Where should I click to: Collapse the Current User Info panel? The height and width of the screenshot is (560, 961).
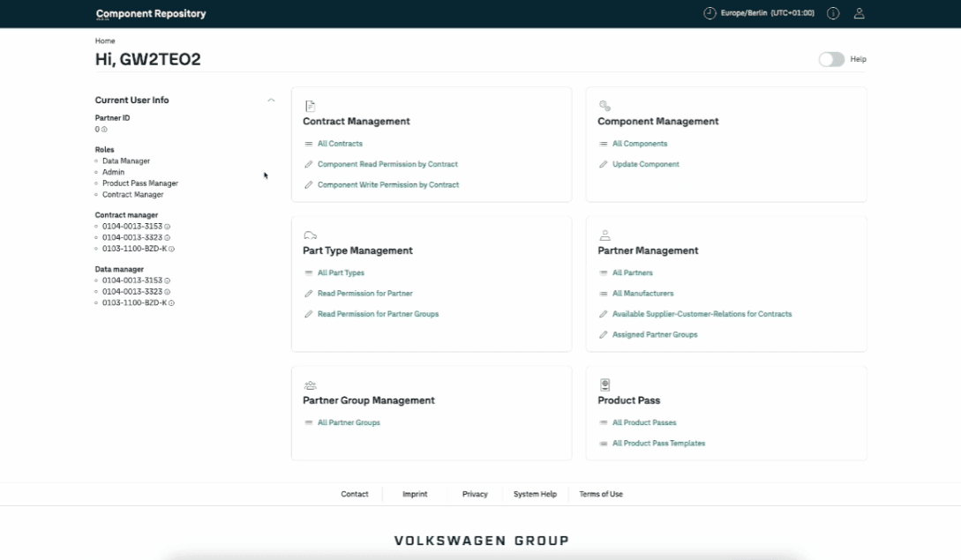pos(271,101)
